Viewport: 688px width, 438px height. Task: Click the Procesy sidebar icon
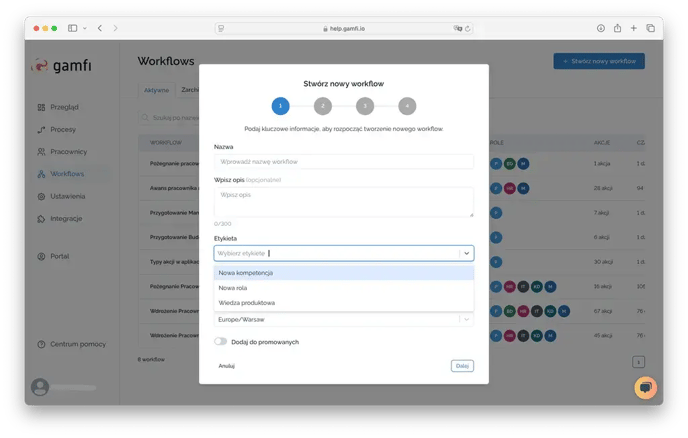point(41,129)
